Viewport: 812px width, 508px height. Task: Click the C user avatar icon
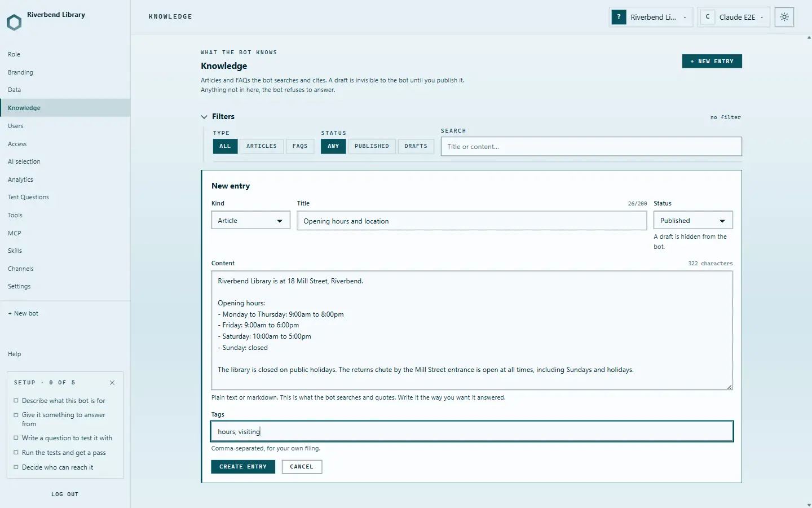[x=708, y=17]
